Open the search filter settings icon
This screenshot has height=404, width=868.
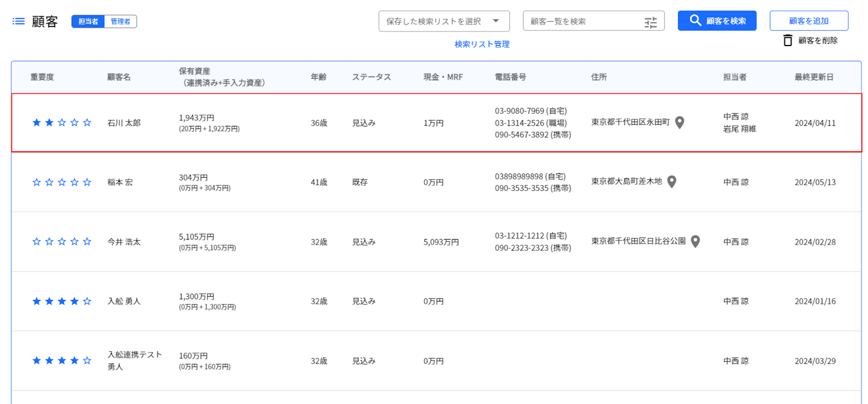coord(650,22)
